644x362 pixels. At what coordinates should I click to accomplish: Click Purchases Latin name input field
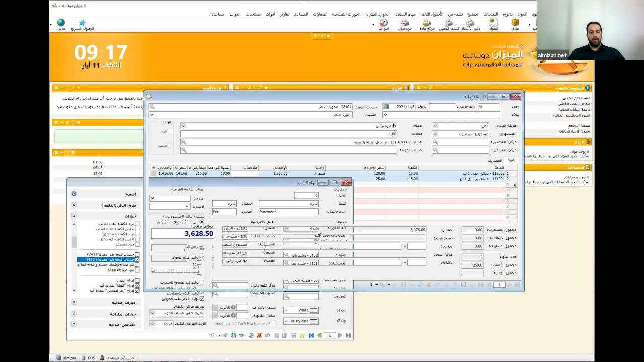tap(288, 212)
